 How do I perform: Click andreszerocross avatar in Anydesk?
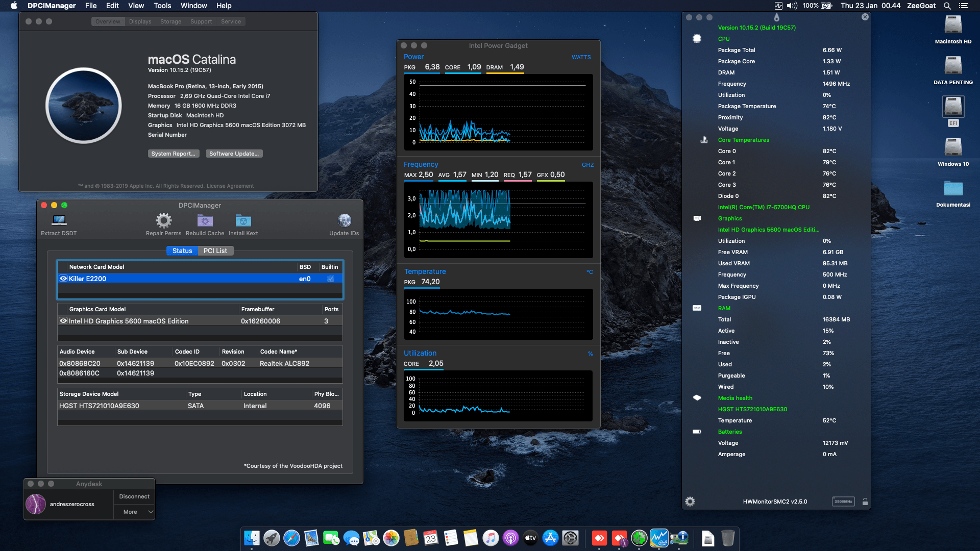coord(36,504)
